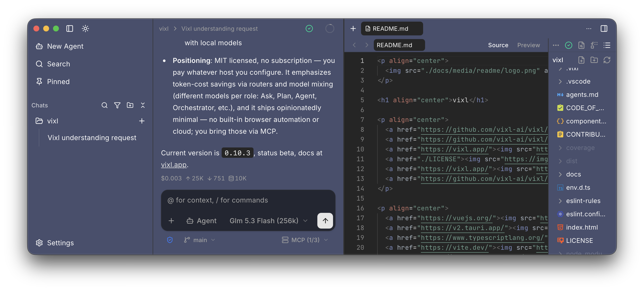Viewport: 644px width, 291px height.
Task: Open Search in the sidebar
Action: pos(53,64)
